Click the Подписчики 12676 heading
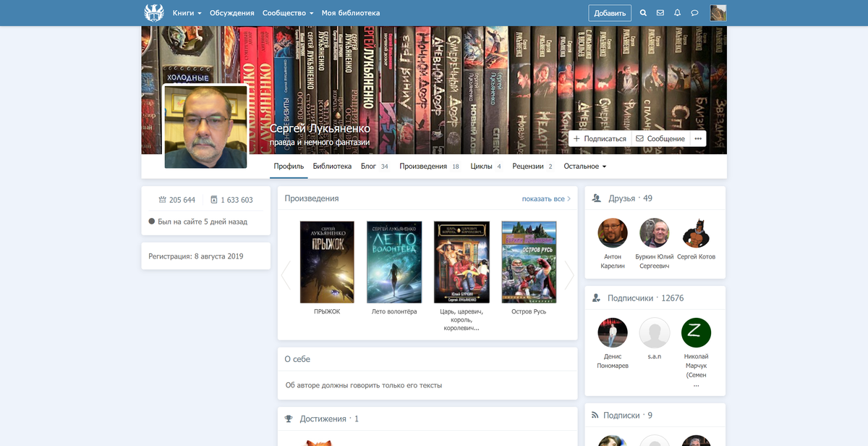 (645, 298)
